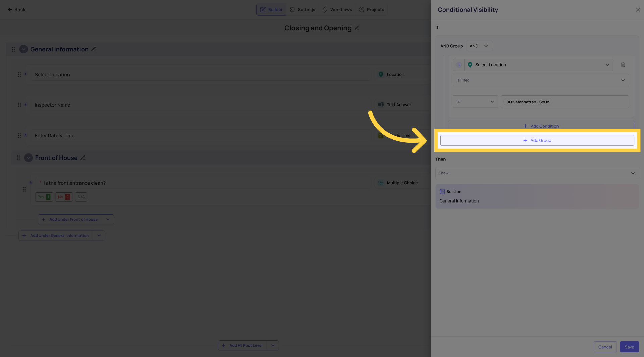Viewport: 644px width, 357px height.
Task: Collapse the Front of House section
Action: tap(29, 158)
